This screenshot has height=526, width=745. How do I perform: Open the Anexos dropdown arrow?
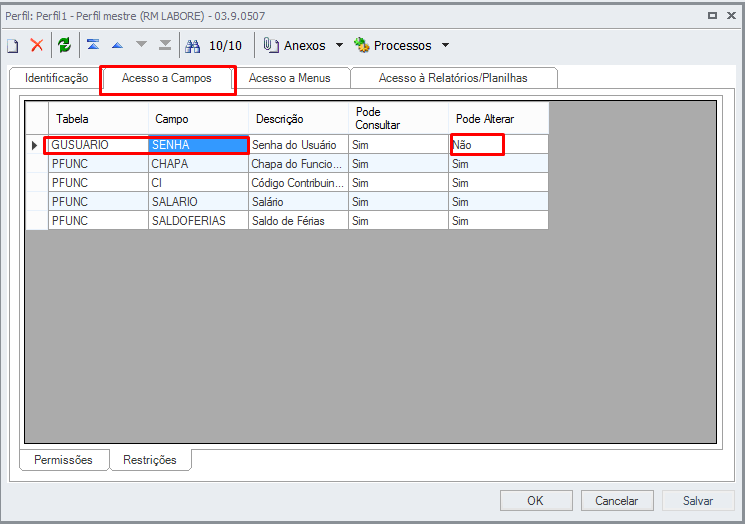339,46
